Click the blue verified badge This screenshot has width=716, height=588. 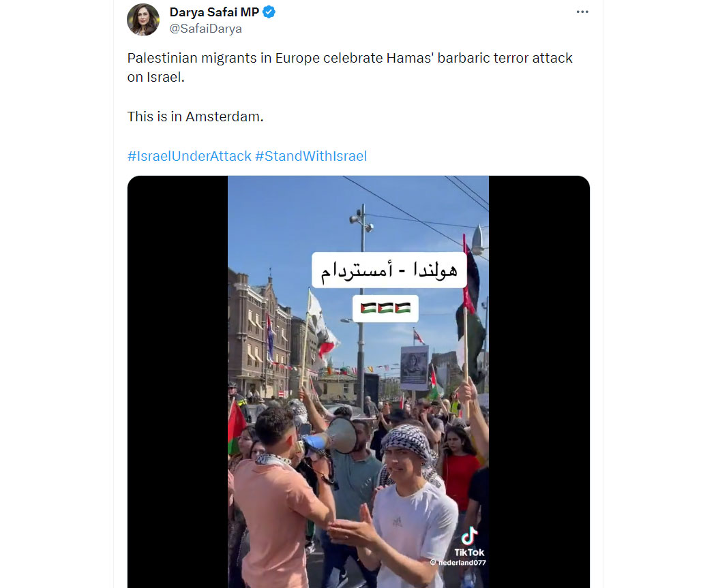pyautogui.click(x=269, y=12)
